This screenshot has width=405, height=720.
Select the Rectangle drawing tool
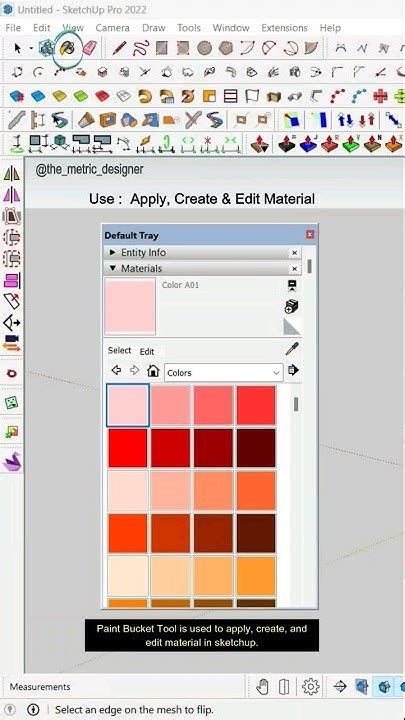coord(162,48)
